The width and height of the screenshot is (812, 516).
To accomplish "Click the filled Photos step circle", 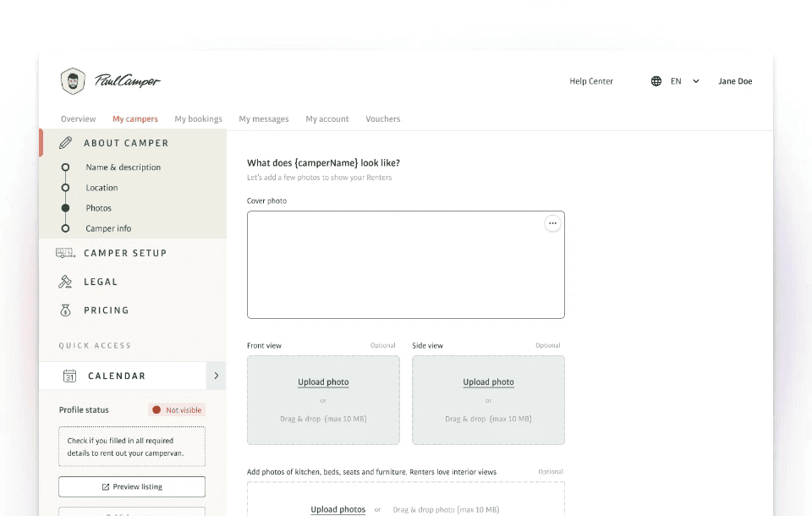I will [x=65, y=208].
